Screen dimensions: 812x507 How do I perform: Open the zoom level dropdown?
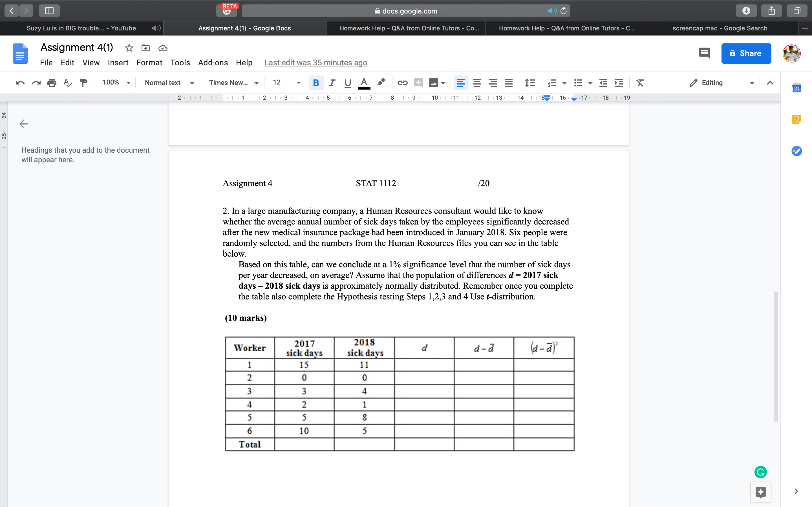[x=115, y=83]
